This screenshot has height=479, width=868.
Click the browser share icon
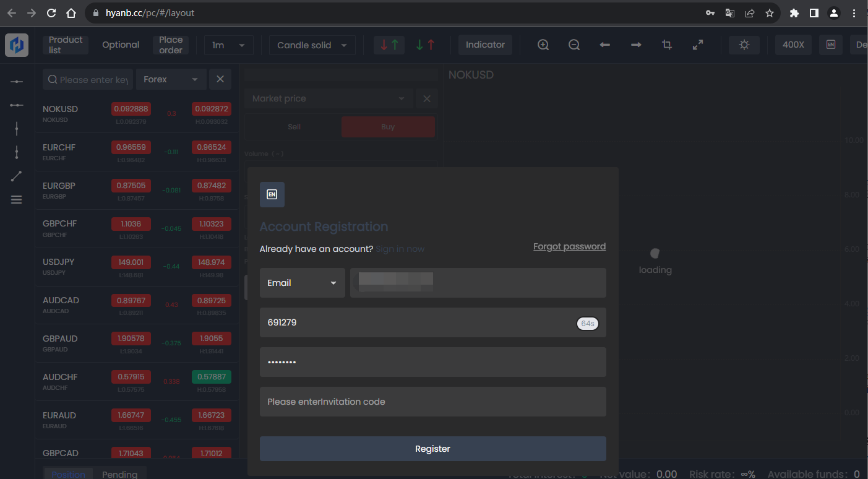[x=750, y=12]
